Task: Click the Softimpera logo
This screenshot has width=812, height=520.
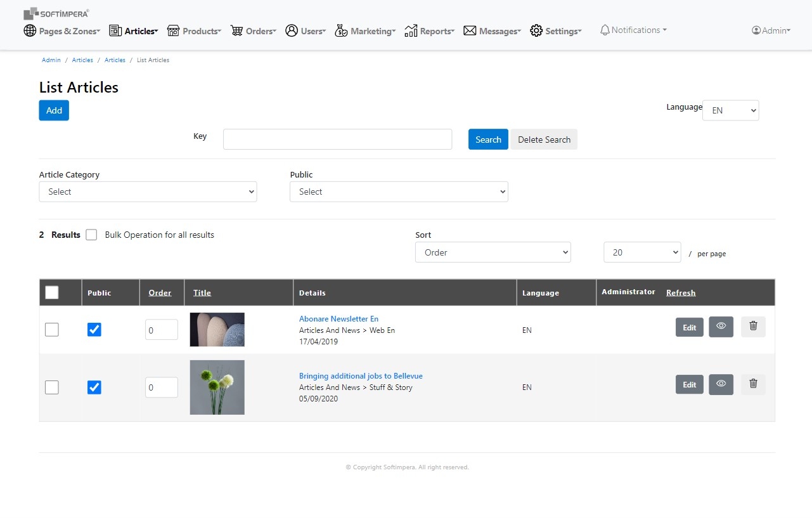Action: 56,13
